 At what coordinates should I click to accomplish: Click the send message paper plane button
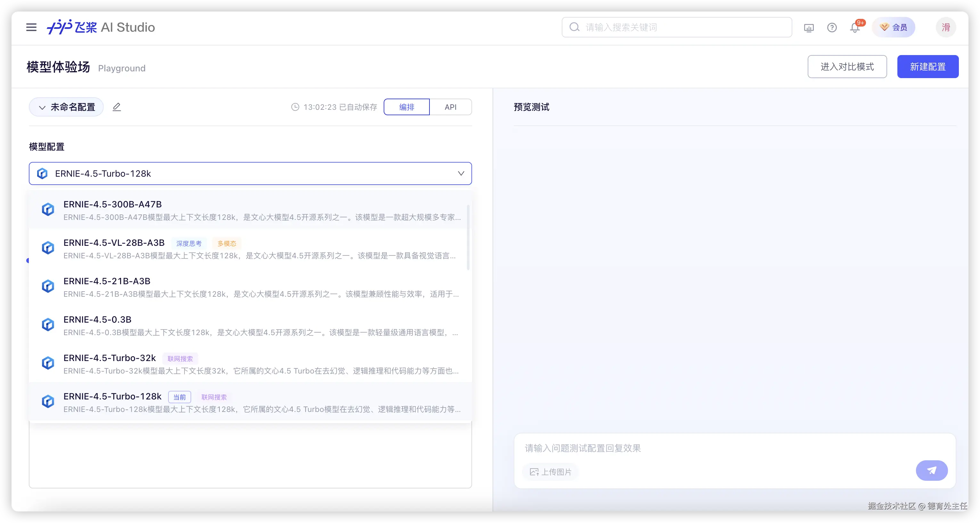coord(931,471)
